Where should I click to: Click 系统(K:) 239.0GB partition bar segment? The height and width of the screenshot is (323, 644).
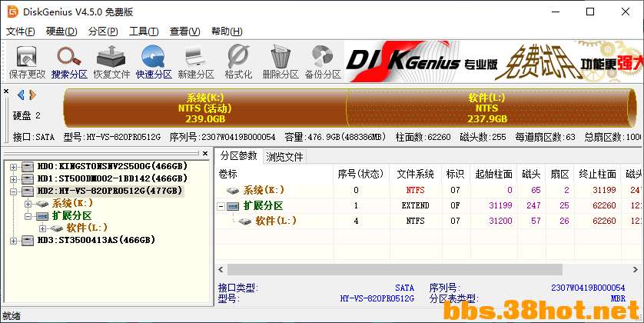point(205,108)
